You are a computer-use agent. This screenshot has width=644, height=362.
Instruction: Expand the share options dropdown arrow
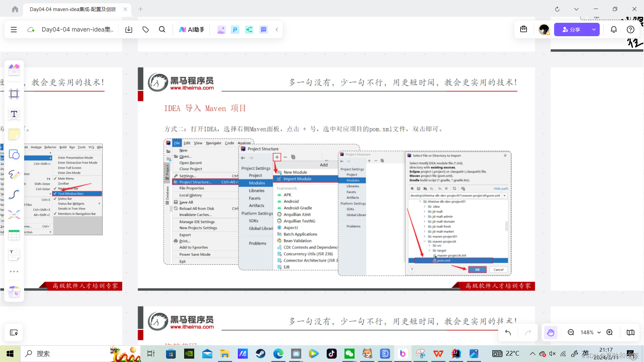594,29
